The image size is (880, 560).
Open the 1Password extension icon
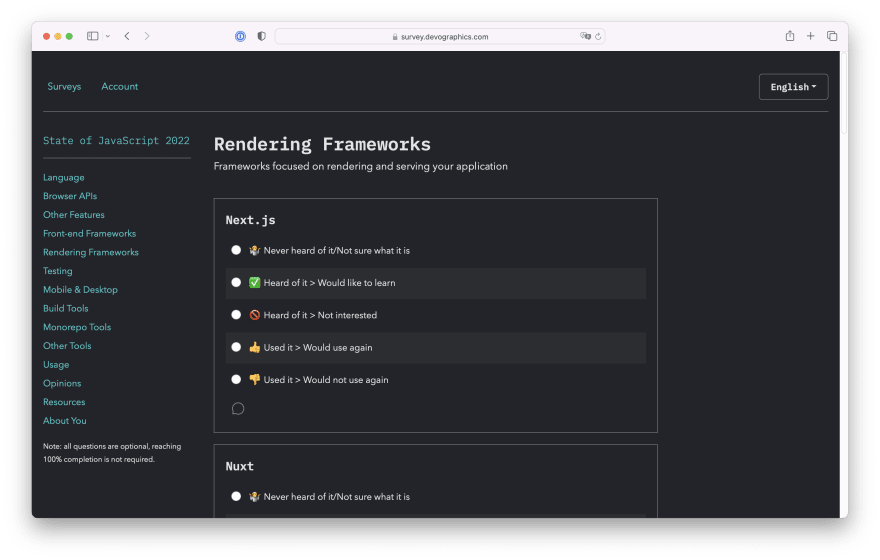click(240, 36)
